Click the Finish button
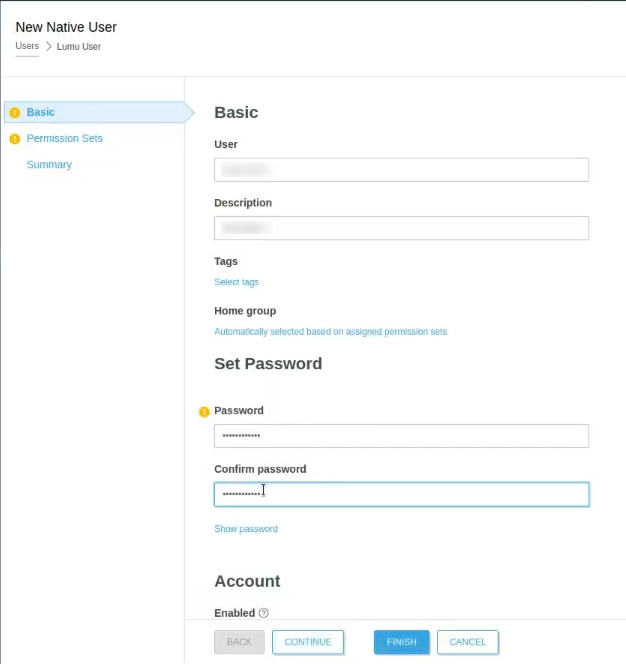 pyautogui.click(x=401, y=642)
